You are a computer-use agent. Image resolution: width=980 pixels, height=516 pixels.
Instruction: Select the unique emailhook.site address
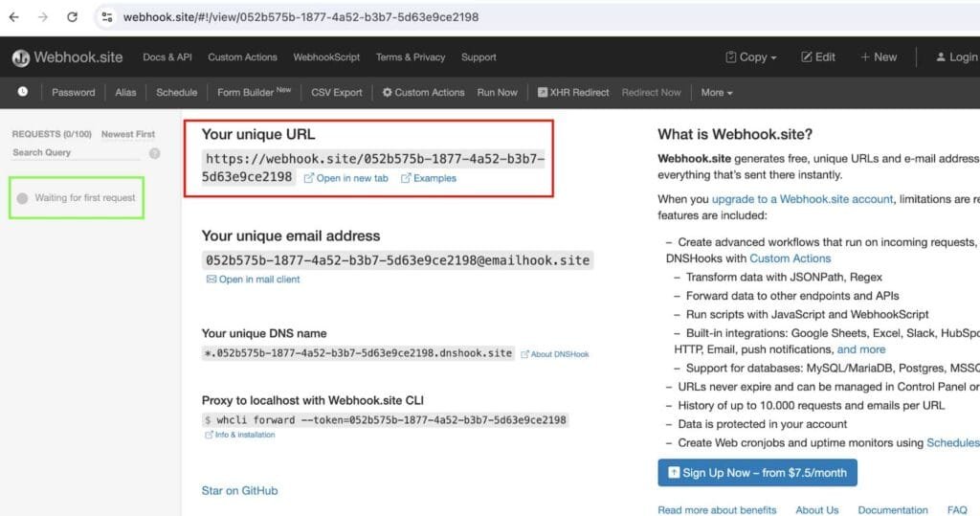pyautogui.click(x=397, y=260)
